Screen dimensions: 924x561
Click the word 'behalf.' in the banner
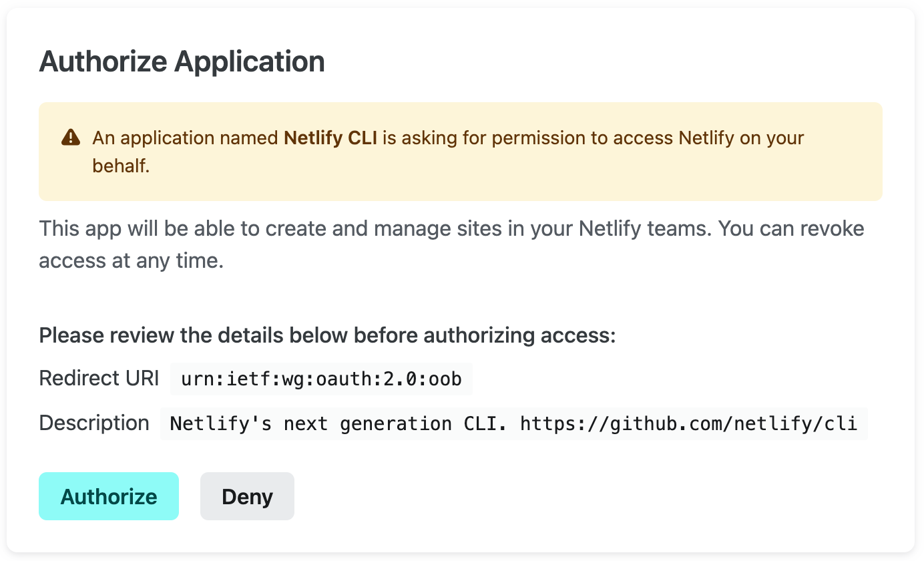point(121,166)
